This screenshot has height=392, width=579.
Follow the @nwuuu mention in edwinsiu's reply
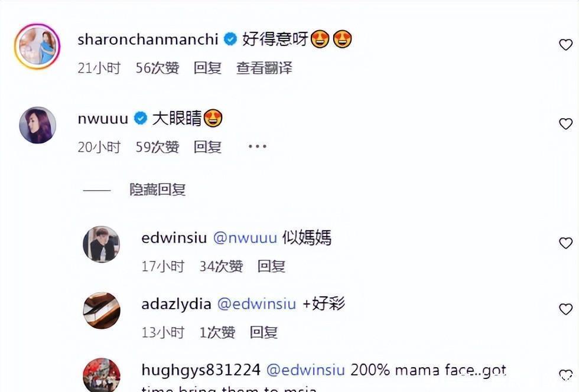(x=245, y=238)
